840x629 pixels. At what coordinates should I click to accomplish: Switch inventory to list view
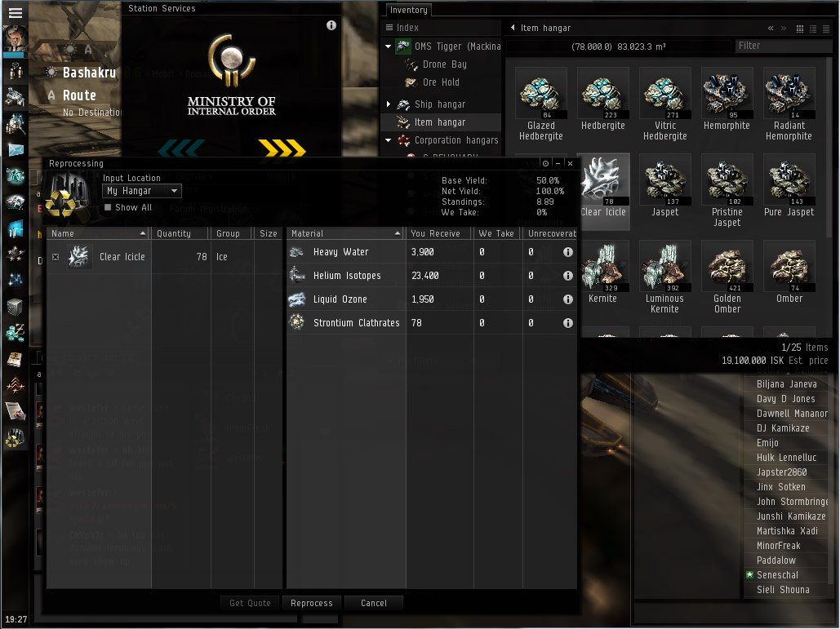(x=825, y=29)
